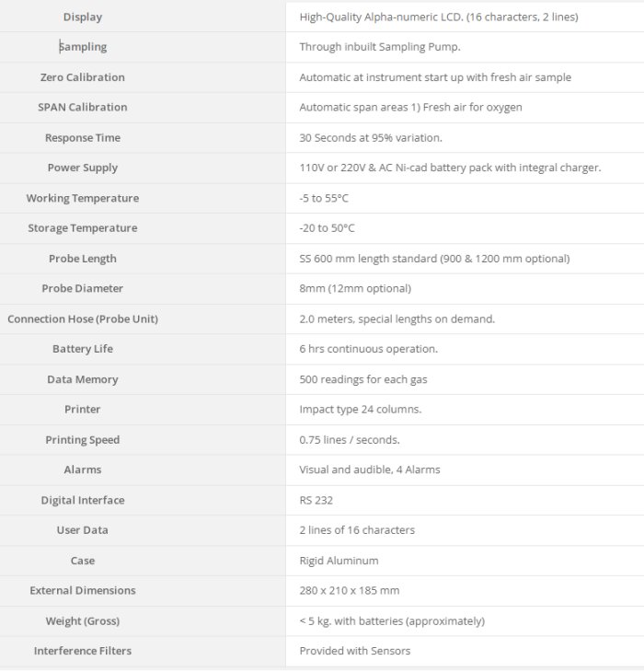
Task: Click the '30 Seconds at 95% variation' value
Action: point(371,138)
